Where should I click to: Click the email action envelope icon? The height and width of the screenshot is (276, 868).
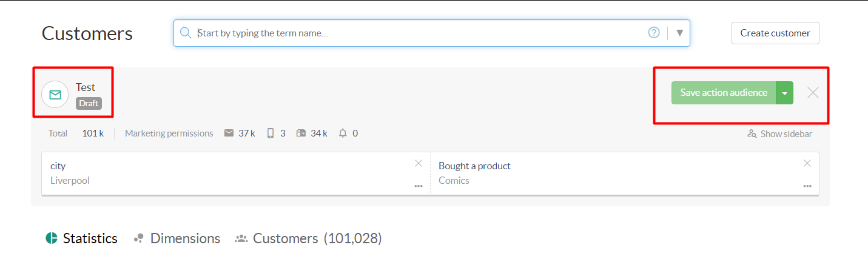tap(55, 95)
